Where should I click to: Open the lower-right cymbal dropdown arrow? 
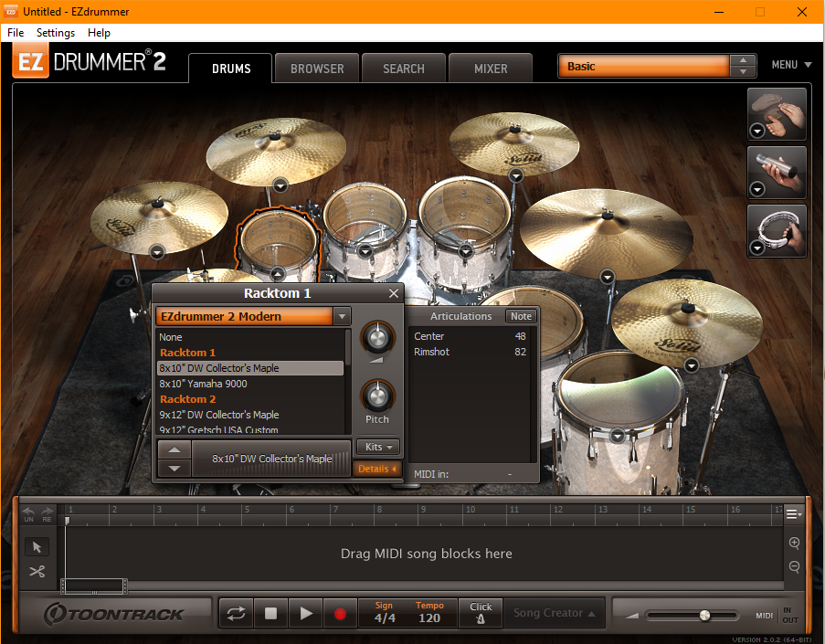point(692,364)
